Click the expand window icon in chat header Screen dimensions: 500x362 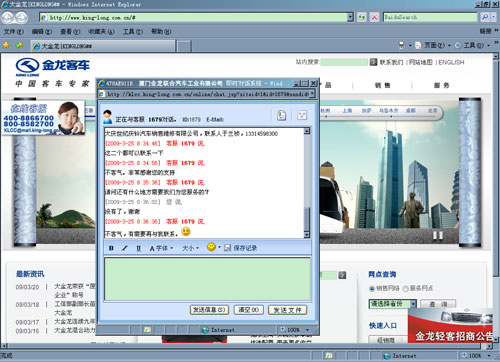(302, 115)
